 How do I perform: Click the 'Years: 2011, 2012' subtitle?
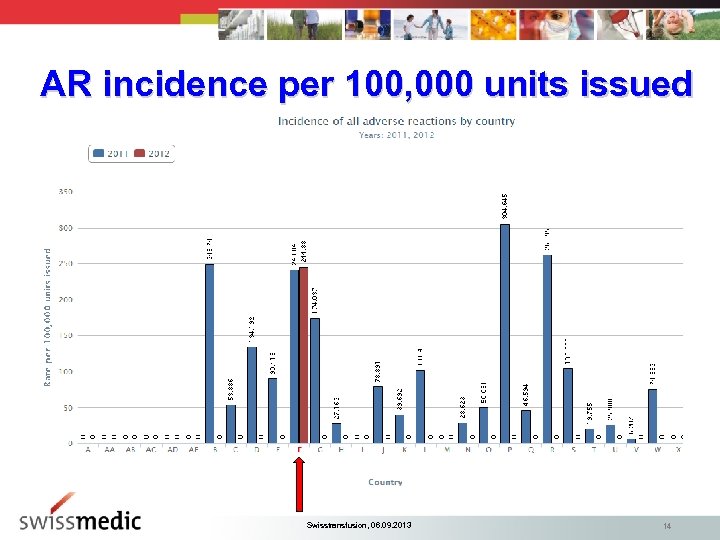click(396, 135)
